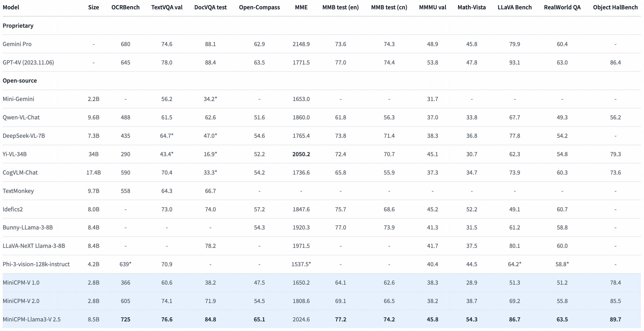This screenshot has width=644, height=331.
Task: Click the TextVQA val column header
Action: pos(167,7)
